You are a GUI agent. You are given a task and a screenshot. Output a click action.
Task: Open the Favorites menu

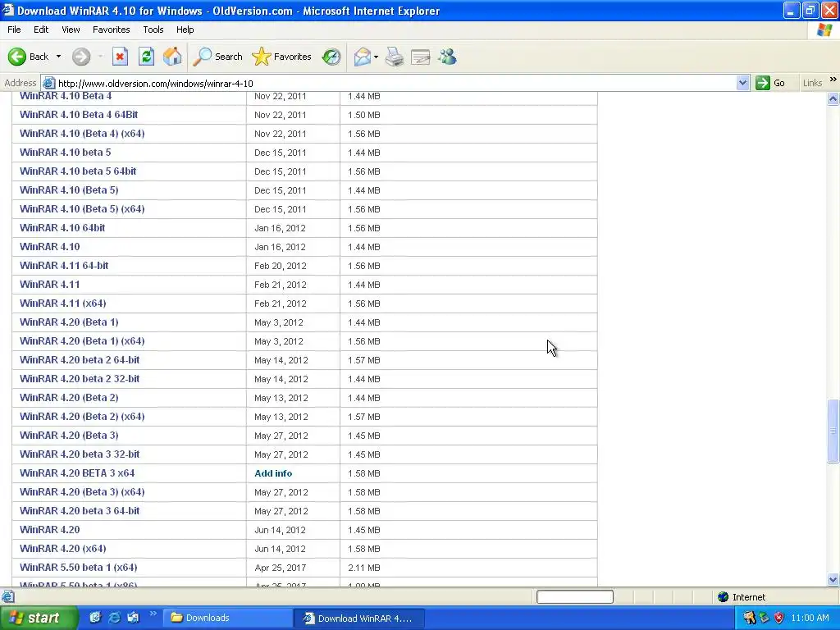pyautogui.click(x=111, y=30)
